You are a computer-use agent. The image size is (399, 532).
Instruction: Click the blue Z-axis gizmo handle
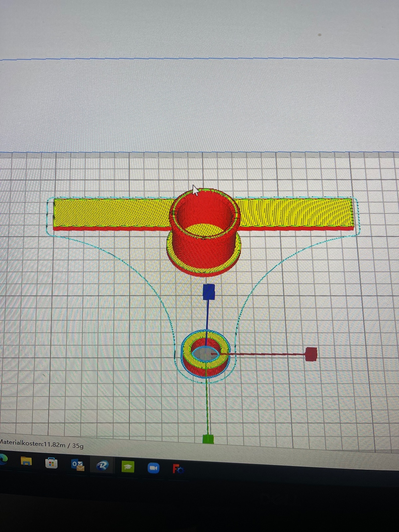pyautogui.click(x=209, y=292)
